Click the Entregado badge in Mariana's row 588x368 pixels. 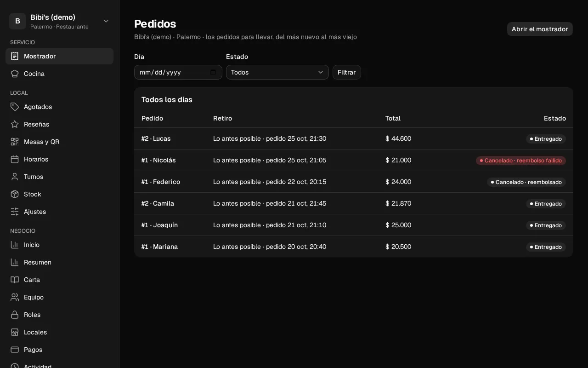[546, 247]
